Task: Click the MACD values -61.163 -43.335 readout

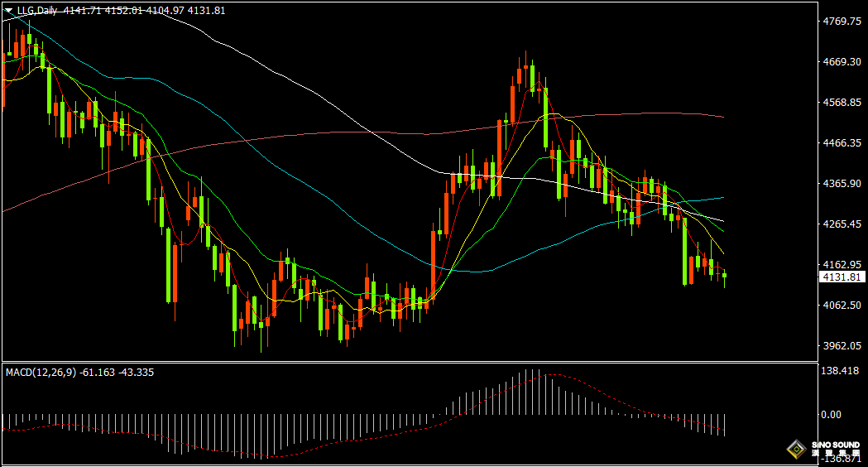Action: 117,373
